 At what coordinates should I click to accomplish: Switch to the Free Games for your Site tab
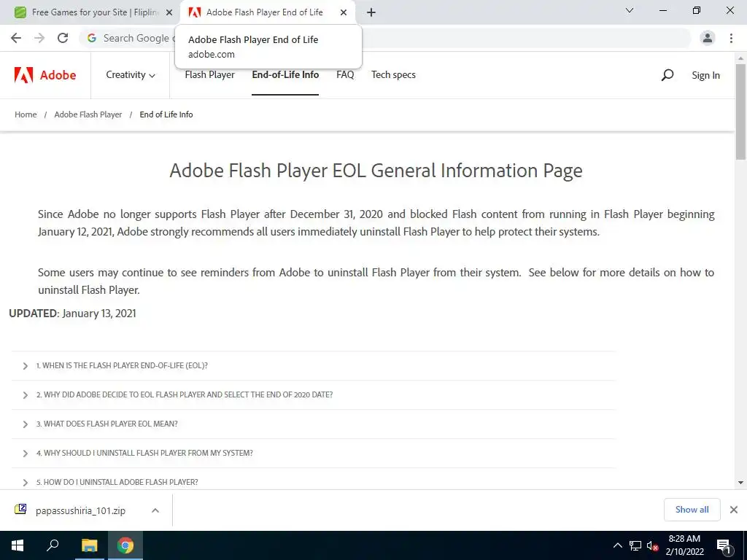(x=94, y=12)
